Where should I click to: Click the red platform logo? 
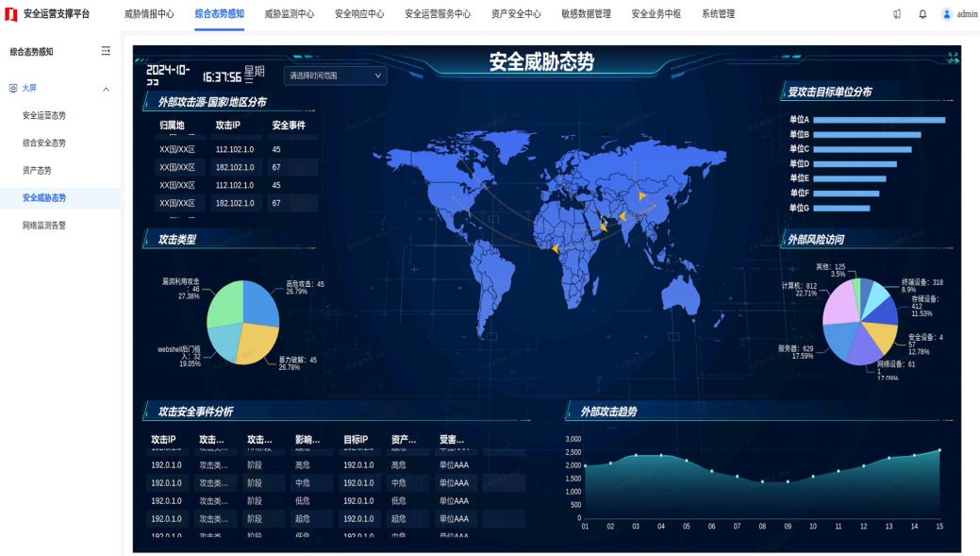[x=11, y=14]
